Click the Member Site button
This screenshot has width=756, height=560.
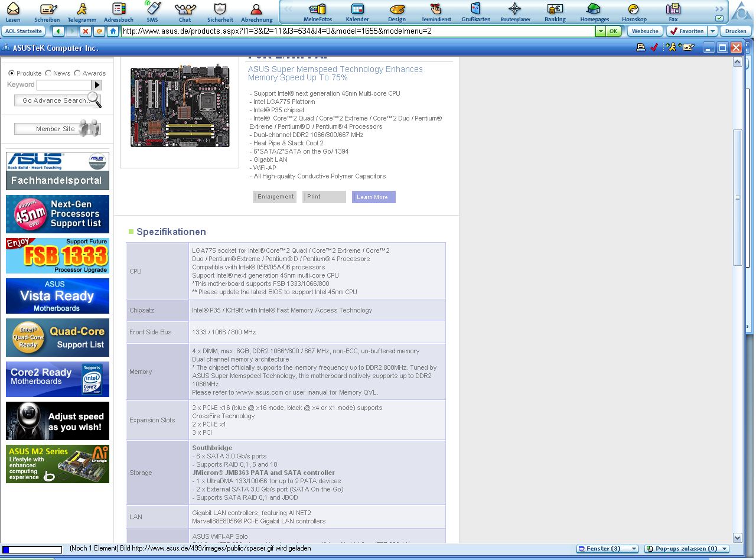56,129
